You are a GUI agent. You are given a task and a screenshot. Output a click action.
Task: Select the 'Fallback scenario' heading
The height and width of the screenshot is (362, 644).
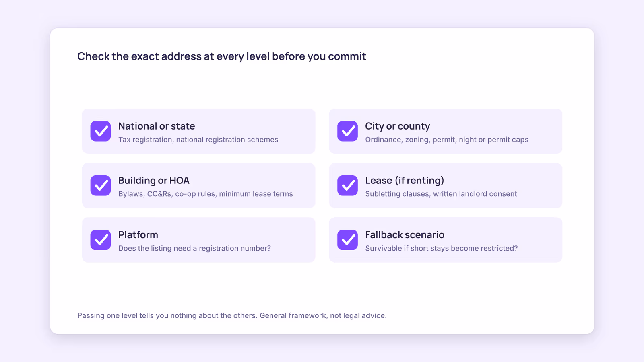405,235
